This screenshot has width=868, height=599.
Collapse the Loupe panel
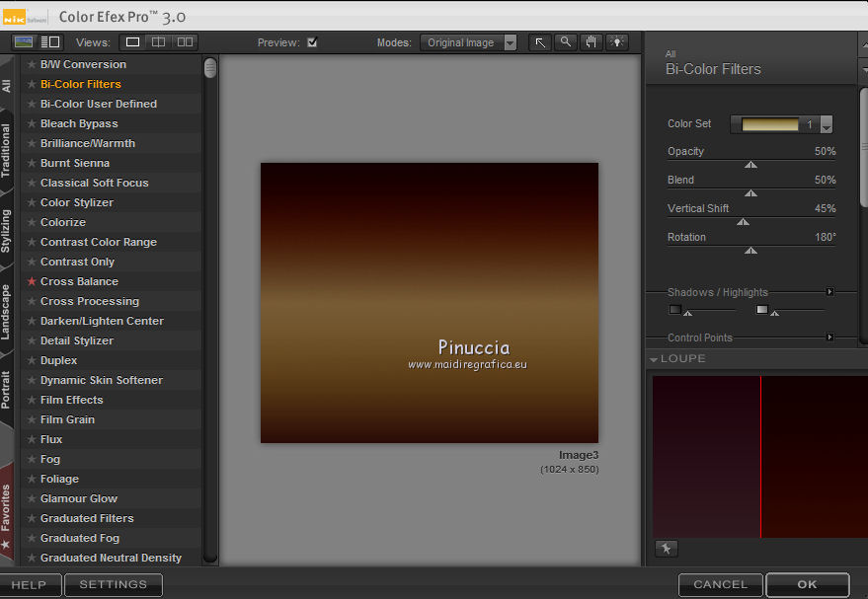pyautogui.click(x=654, y=359)
